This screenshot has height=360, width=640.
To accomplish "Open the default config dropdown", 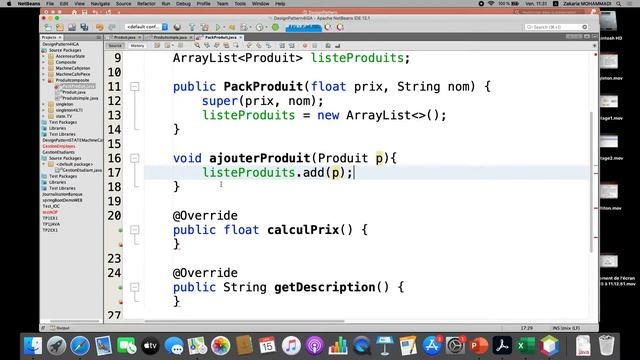I will 146,27.
